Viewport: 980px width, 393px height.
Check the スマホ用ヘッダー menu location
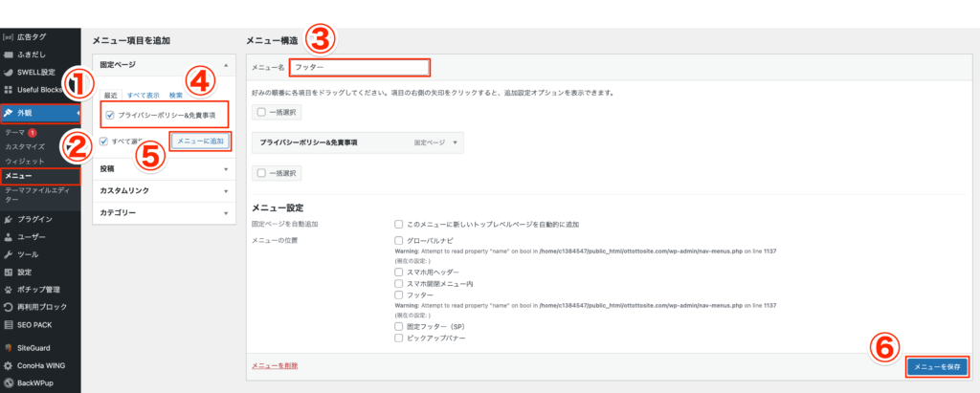coord(398,273)
